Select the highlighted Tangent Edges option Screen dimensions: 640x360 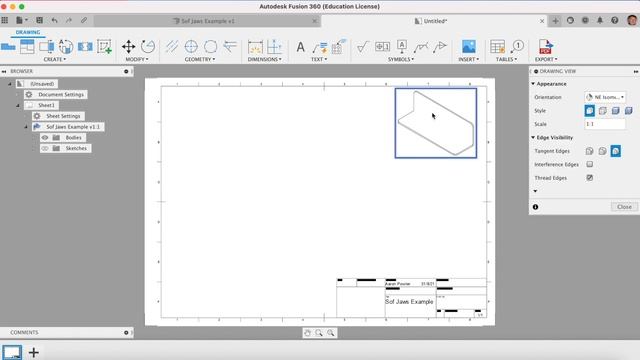click(x=616, y=151)
